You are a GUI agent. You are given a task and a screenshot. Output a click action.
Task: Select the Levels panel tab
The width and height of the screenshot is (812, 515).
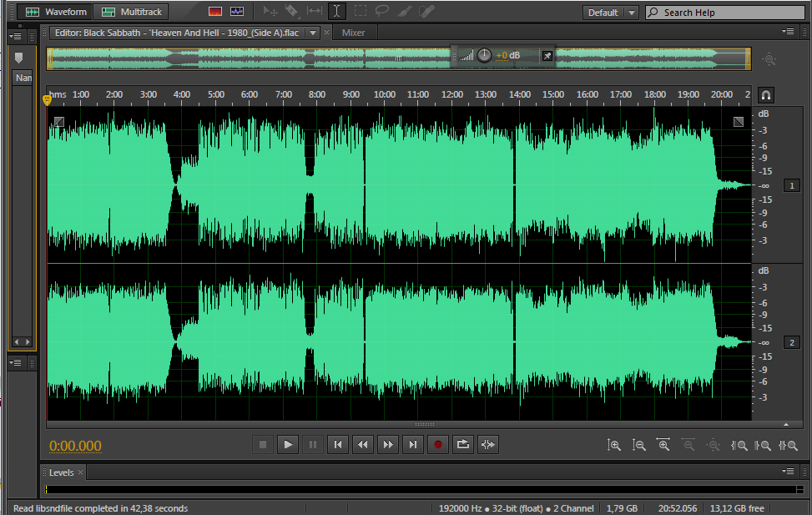(61, 472)
